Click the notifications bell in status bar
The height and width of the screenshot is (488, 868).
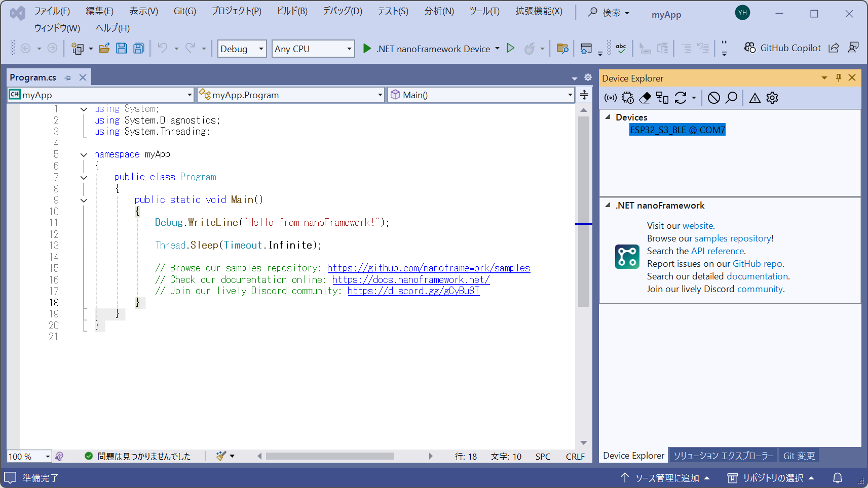click(838, 478)
